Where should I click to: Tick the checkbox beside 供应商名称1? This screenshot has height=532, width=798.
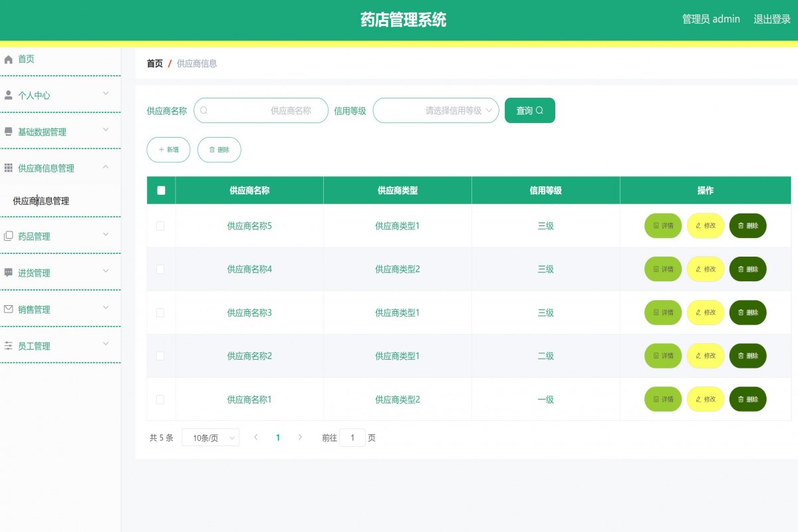[160, 399]
